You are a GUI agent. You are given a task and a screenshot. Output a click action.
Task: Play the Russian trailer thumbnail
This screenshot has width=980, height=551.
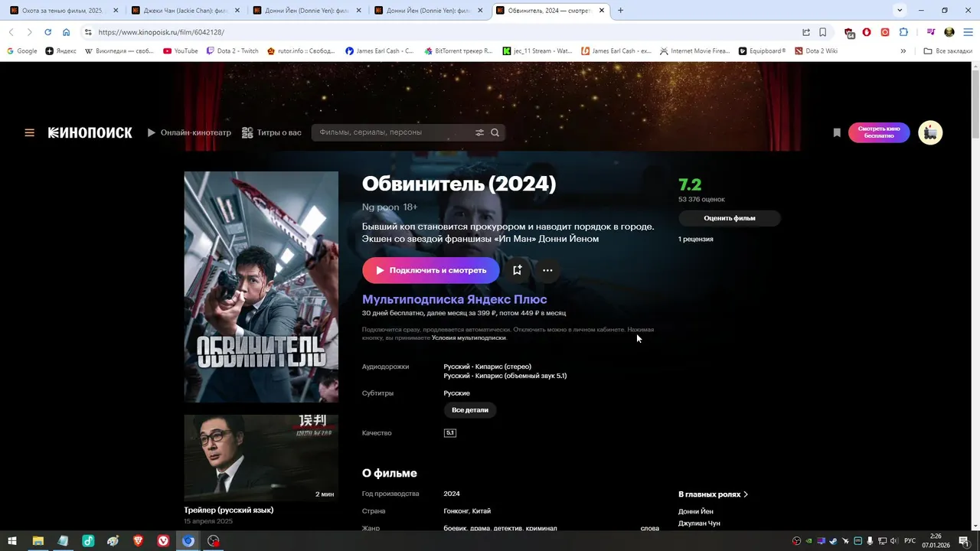click(x=261, y=458)
